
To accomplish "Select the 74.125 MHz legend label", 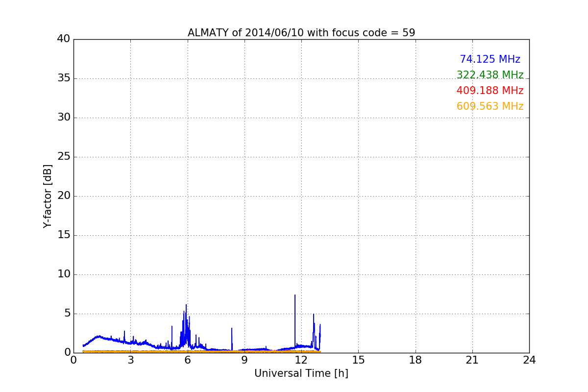I will point(490,59).
